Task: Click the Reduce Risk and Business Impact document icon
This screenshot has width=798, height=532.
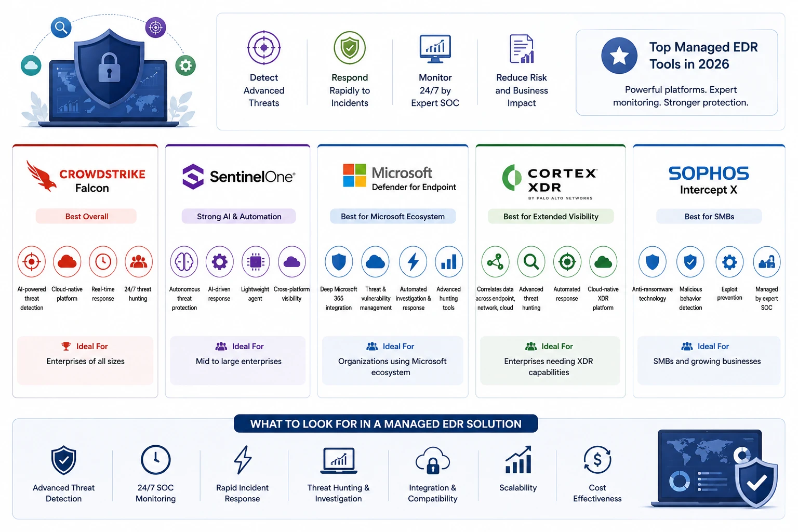Action: (x=522, y=49)
